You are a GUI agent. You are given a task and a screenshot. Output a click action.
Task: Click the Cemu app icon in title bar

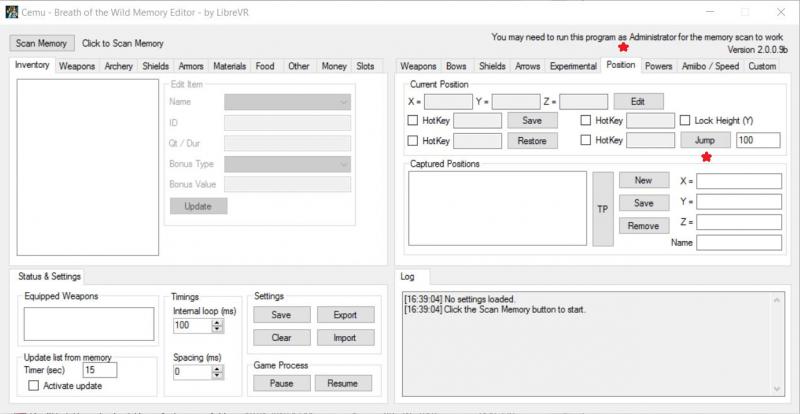[11, 12]
